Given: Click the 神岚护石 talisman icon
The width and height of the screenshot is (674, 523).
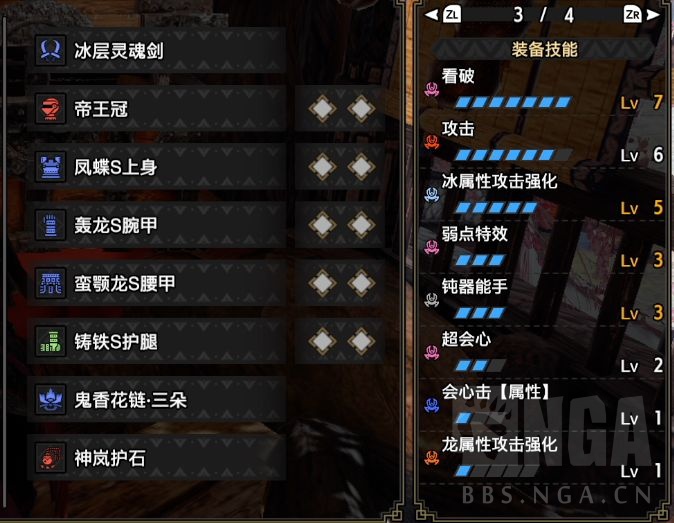Looking at the screenshot, I should click(x=51, y=458).
